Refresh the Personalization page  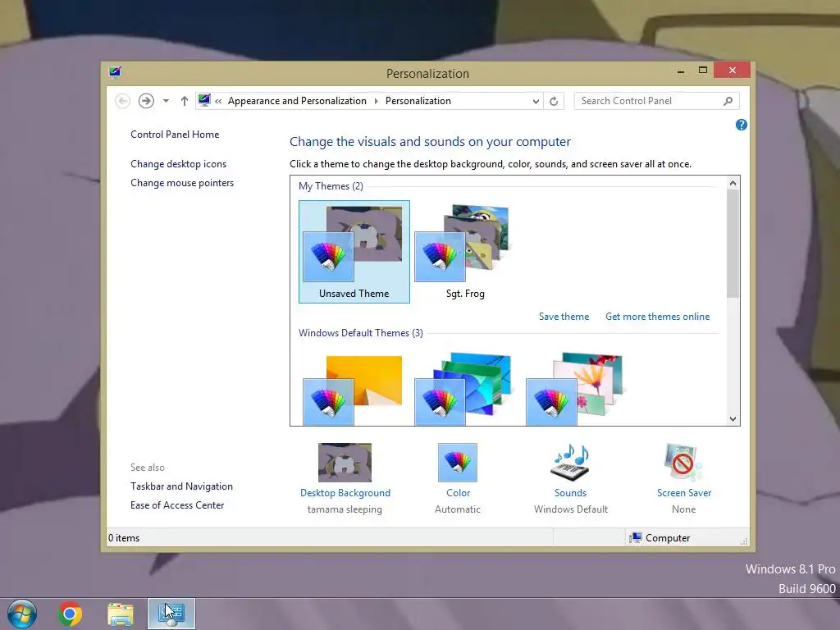click(554, 101)
